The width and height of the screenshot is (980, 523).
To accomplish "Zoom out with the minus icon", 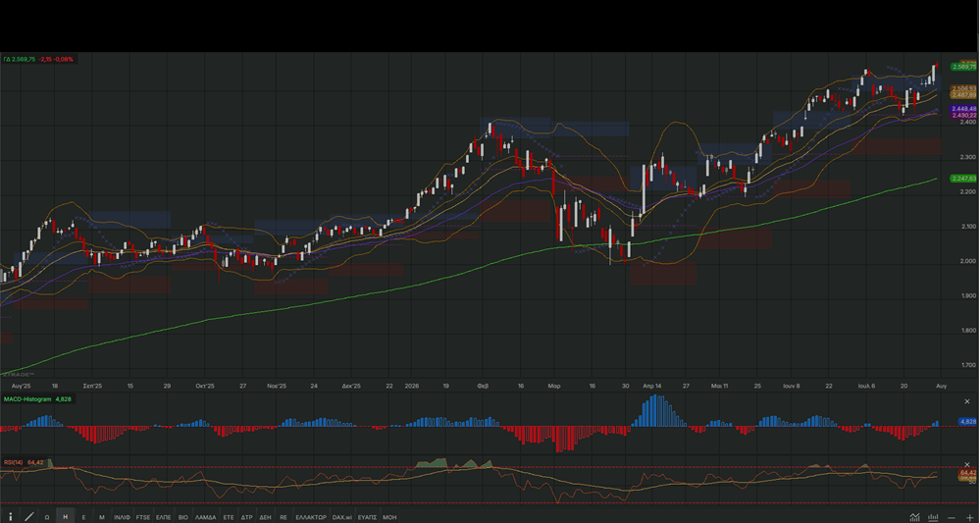I will 952,517.
